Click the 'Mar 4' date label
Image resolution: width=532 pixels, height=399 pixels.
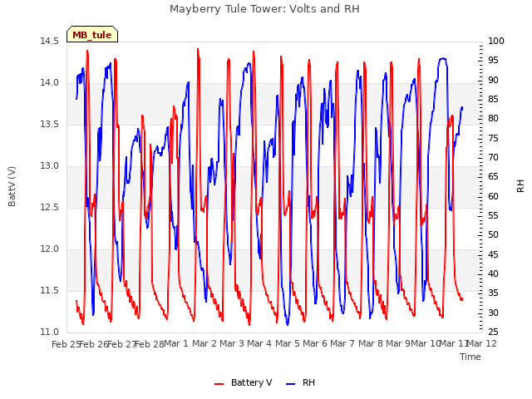(259, 343)
